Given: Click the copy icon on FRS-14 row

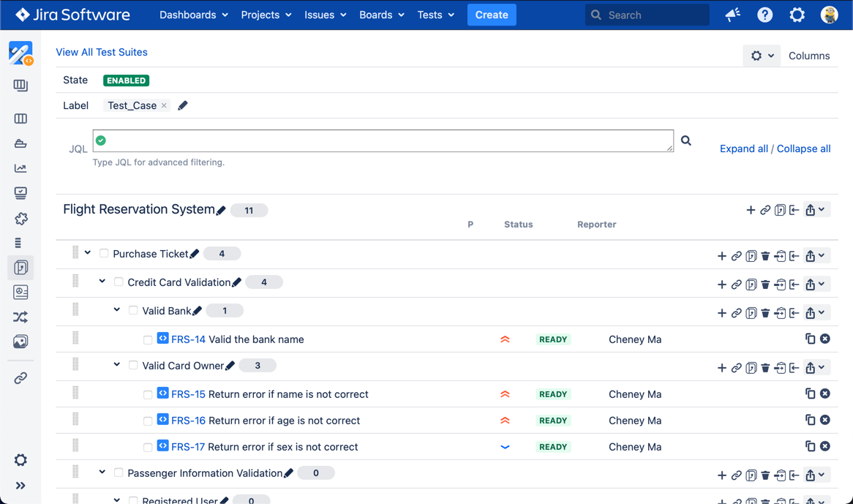Looking at the screenshot, I should click(x=810, y=339).
